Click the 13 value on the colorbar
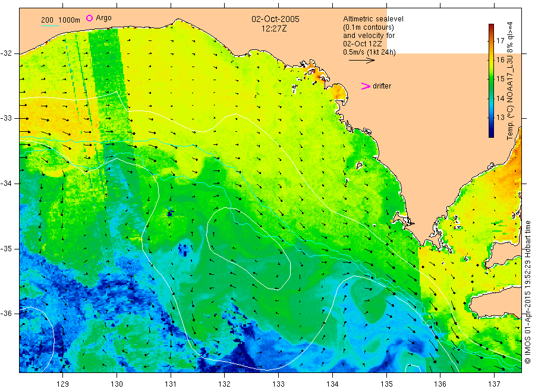 pos(500,118)
